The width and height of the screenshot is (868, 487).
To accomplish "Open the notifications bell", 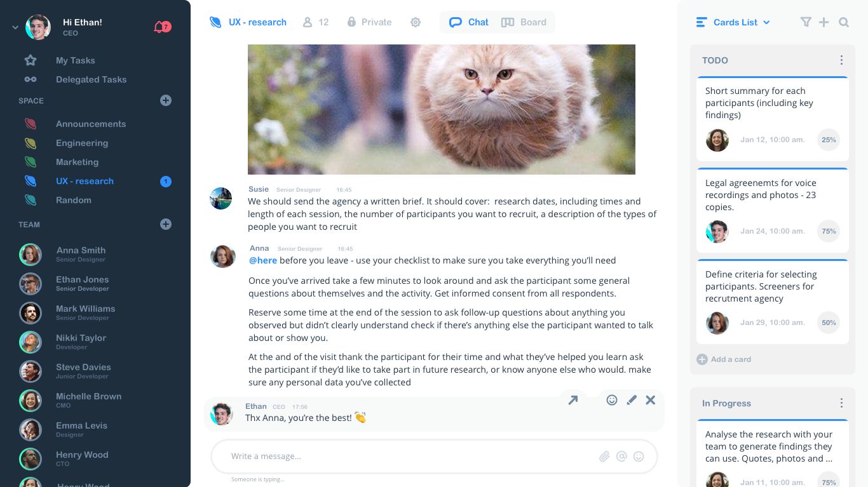I will point(158,27).
